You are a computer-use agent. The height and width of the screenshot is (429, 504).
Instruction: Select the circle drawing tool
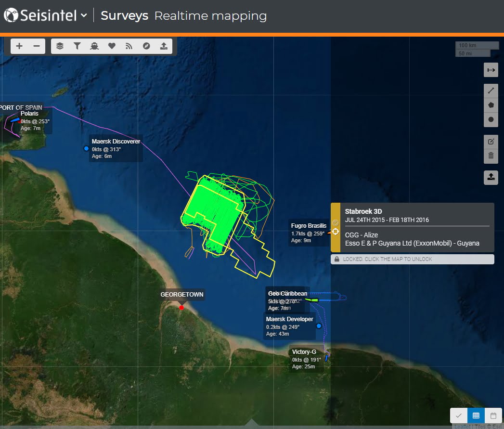pyautogui.click(x=491, y=119)
